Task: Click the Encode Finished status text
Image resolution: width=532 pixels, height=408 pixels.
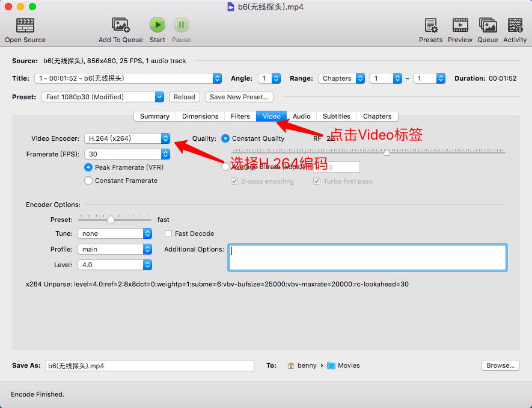Action: 38,394
